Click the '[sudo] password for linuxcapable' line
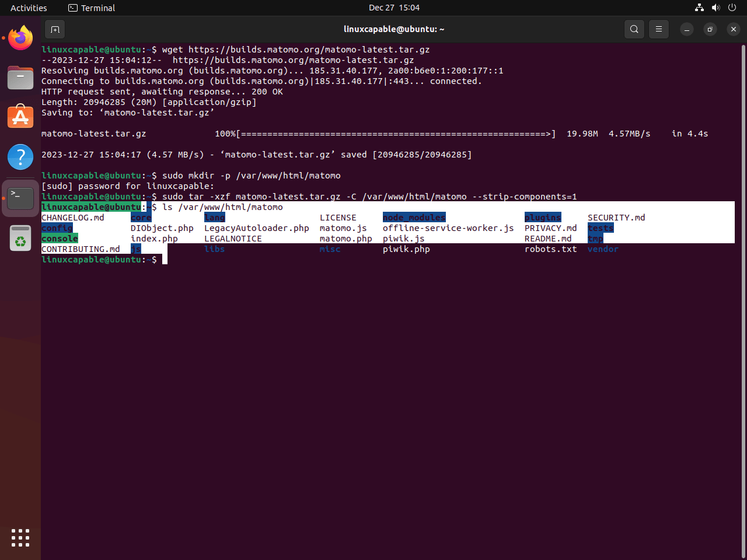The image size is (747, 560). 128,186
